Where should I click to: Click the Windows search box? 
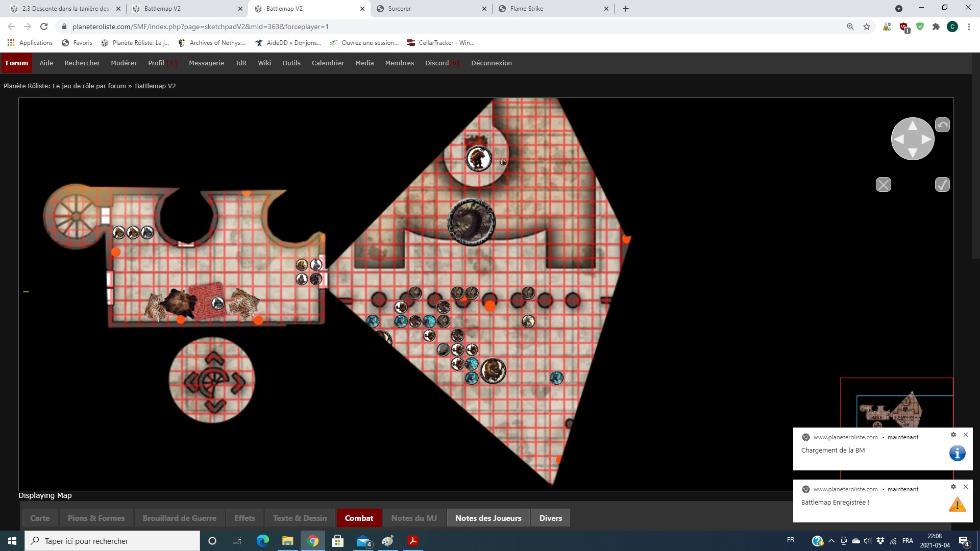click(x=112, y=541)
